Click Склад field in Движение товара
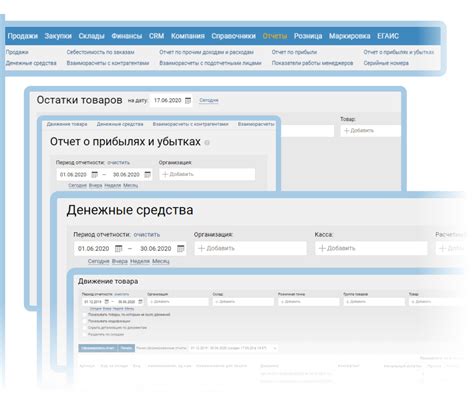 point(243,302)
